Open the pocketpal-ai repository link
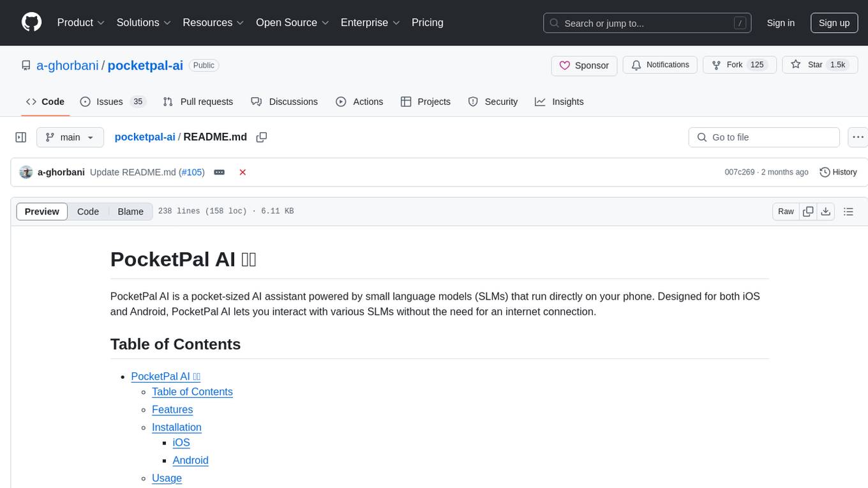Image resolution: width=868 pixels, height=488 pixels. pos(146,65)
